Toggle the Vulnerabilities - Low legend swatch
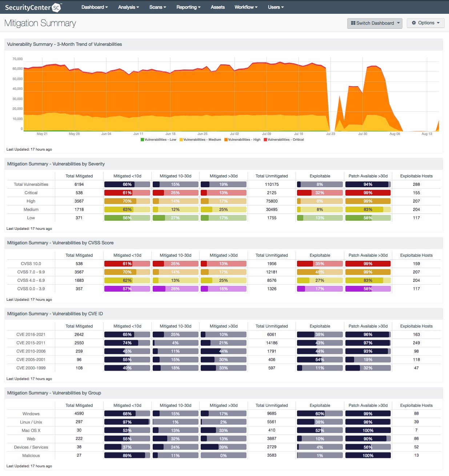Image resolution: width=449 pixels, height=476 pixels. coord(143,140)
